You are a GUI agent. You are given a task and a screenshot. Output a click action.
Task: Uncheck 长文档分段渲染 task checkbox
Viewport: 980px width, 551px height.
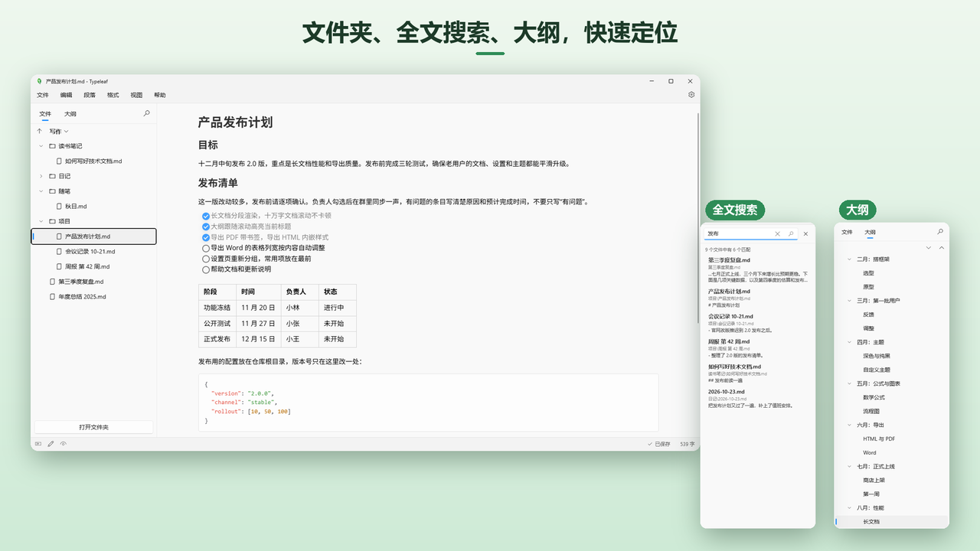(205, 216)
